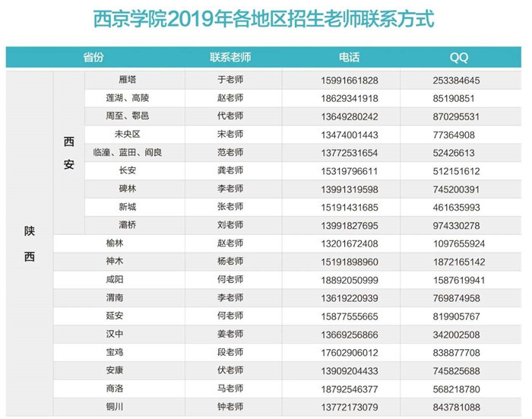Viewport: 532px width, 419px height.
Task: Click QQ number 1872165142 for 神木
Action: click(459, 262)
